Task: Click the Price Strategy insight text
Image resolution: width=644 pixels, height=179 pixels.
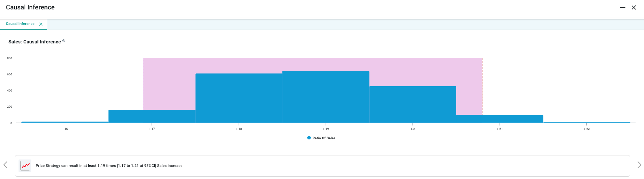Action: pyautogui.click(x=109, y=166)
